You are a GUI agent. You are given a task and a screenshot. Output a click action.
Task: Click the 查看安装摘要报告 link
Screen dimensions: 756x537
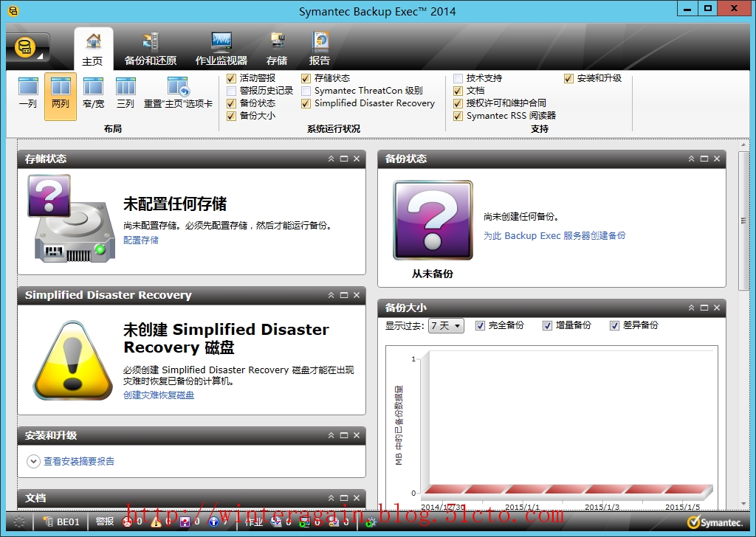click(79, 461)
